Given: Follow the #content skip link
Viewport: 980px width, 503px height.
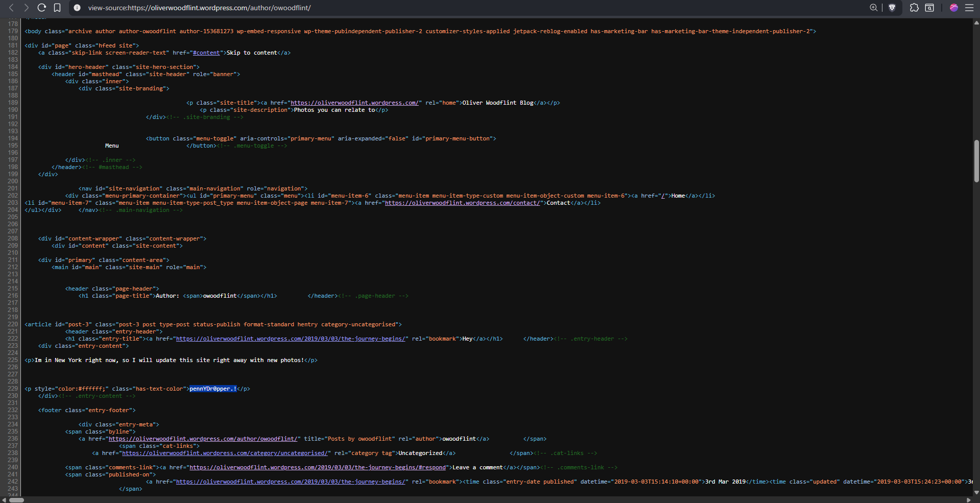Looking at the screenshot, I should (x=206, y=53).
